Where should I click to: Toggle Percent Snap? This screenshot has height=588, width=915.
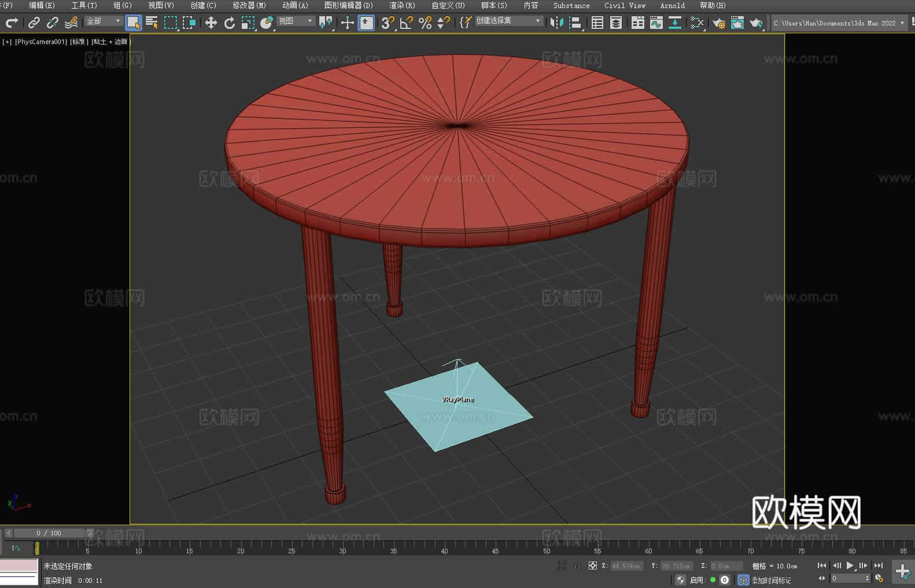coord(425,23)
